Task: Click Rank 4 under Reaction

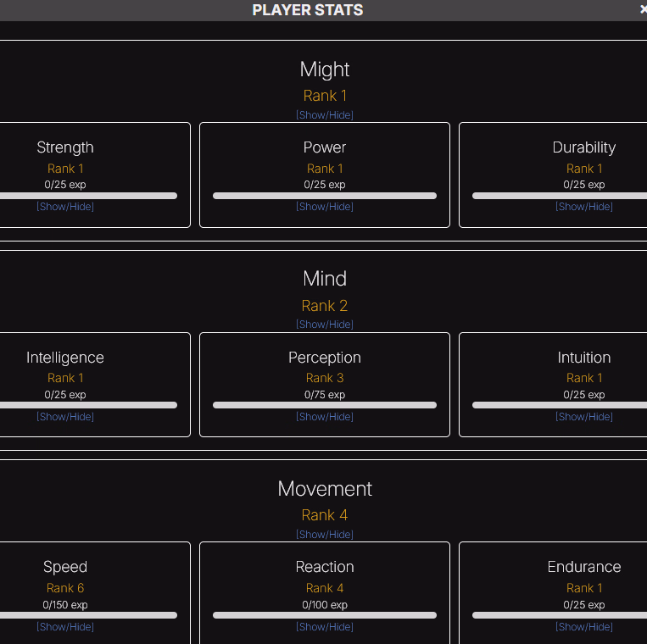Action: click(x=325, y=588)
